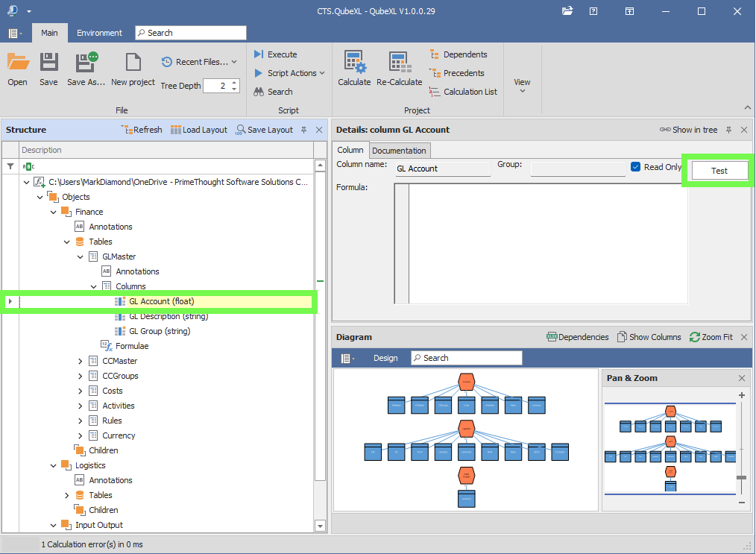Image resolution: width=756 pixels, height=554 pixels.
Task: Switch to the Documentation tab
Action: tap(399, 151)
